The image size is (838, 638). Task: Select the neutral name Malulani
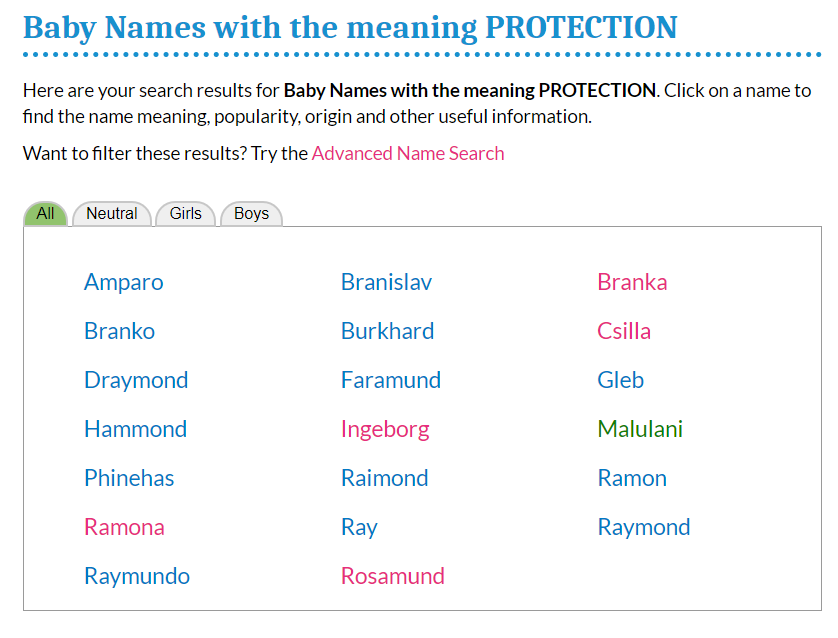click(640, 429)
